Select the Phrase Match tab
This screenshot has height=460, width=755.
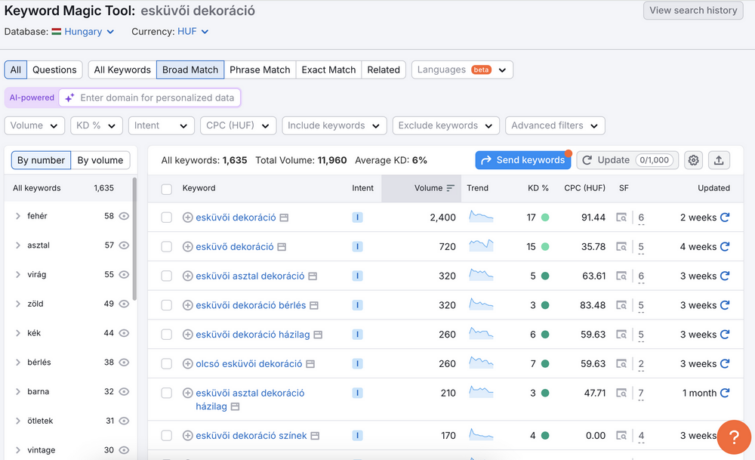coord(260,70)
